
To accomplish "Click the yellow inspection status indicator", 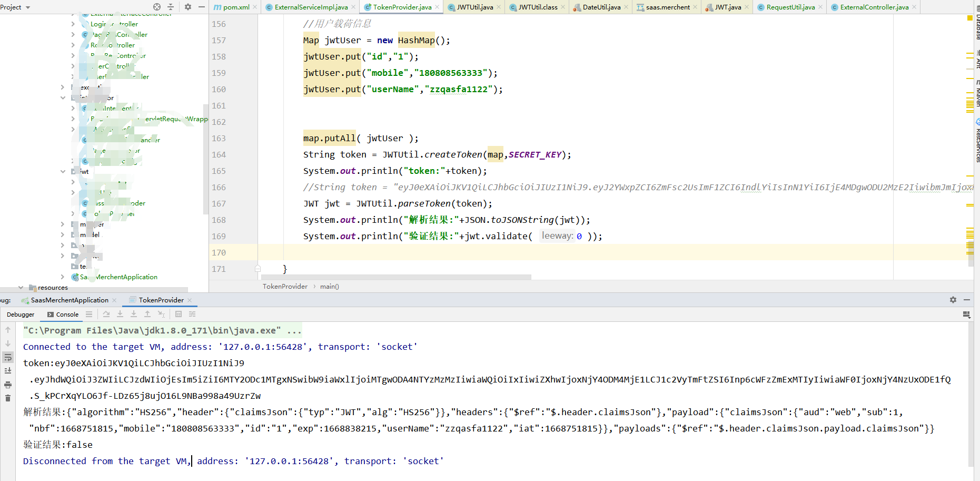I will 970,18.
